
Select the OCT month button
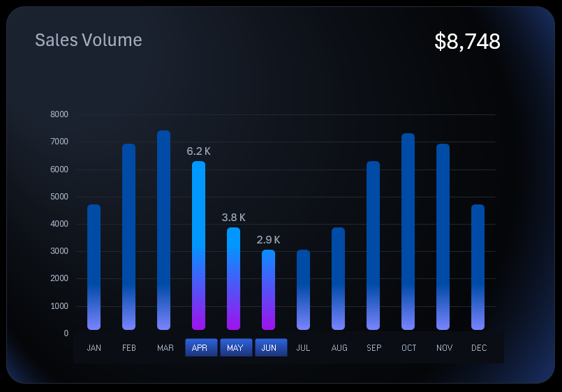point(409,347)
